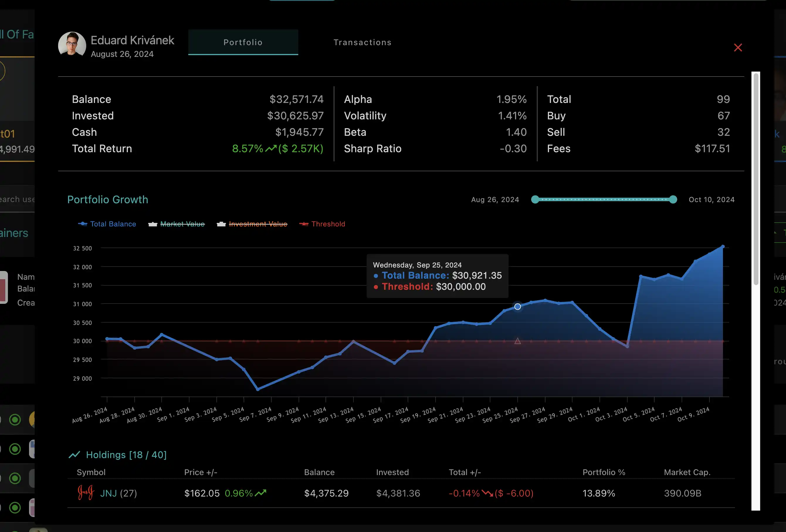Click the Cash value $1,945.77
This screenshot has width=786, height=532.
point(299,132)
